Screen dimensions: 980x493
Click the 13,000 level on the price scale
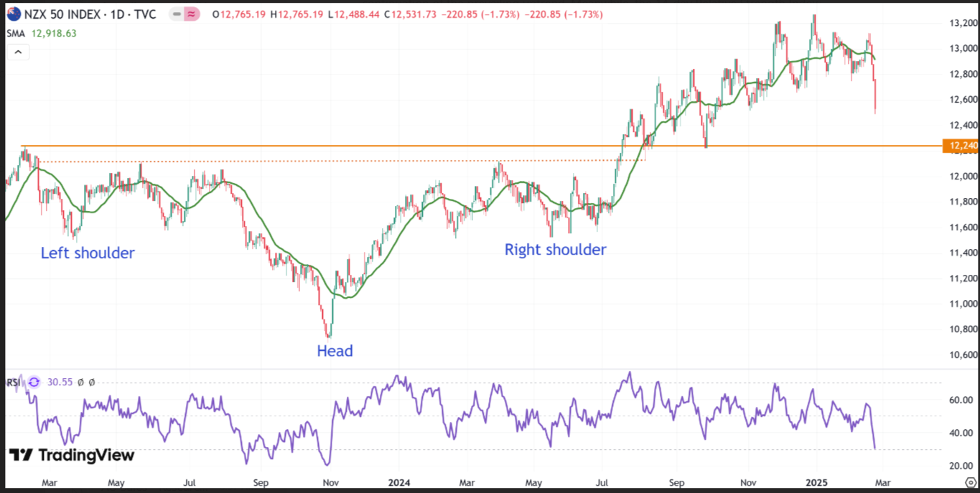[x=963, y=48]
